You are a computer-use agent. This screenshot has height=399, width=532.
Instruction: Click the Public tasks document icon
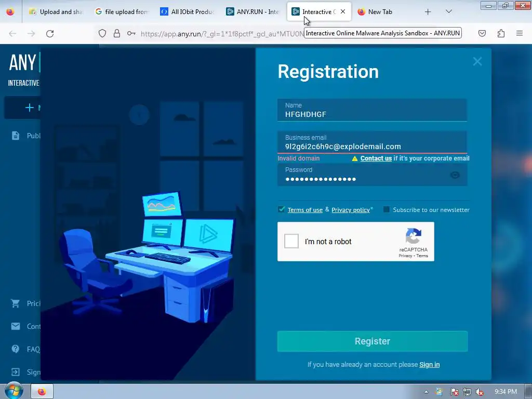click(16, 136)
